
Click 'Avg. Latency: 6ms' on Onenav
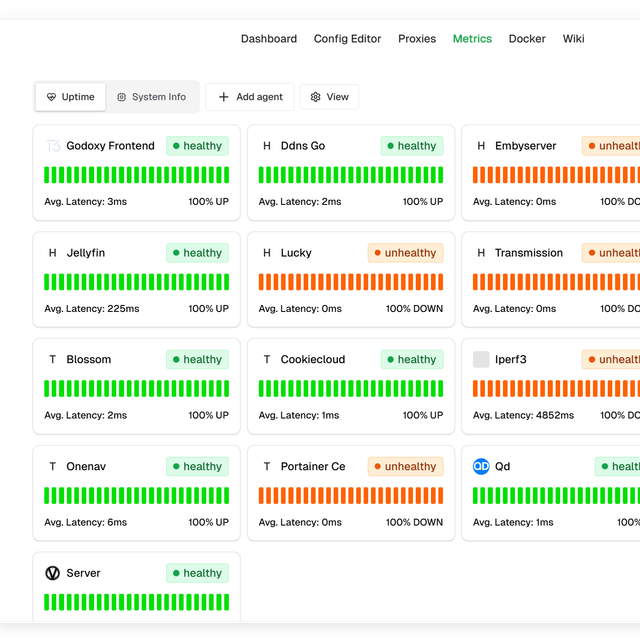click(86, 522)
